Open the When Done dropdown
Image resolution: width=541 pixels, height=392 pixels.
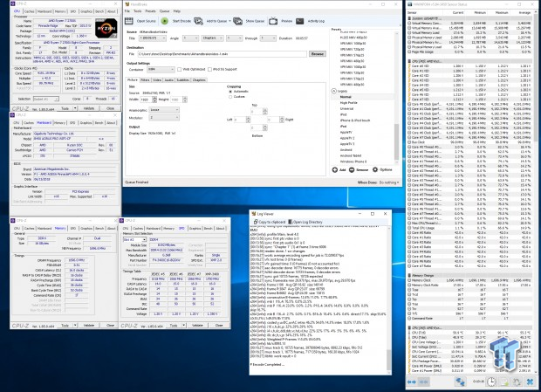click(x=389, y=182)
